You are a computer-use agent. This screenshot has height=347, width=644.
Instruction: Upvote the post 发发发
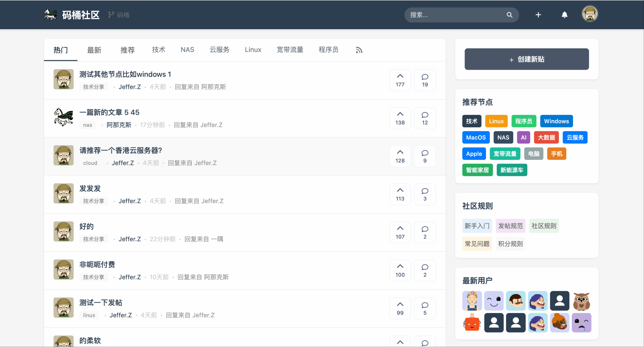click(400, 194)
